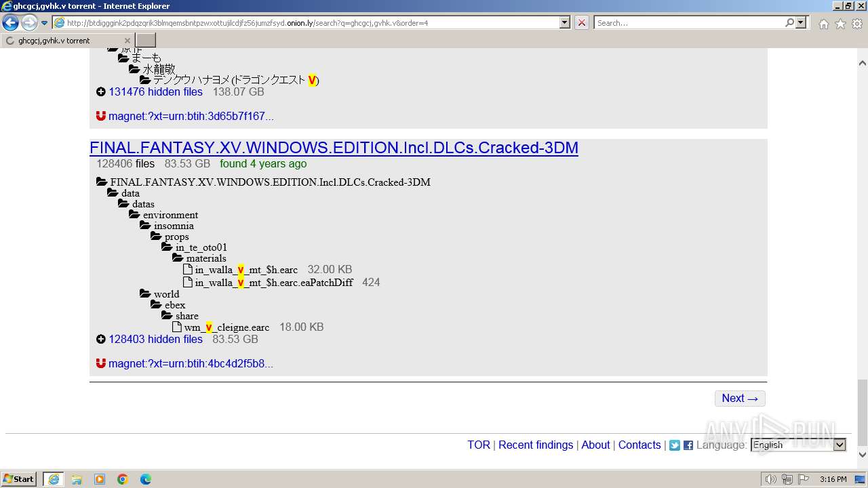The height and width of the screenshot is (488, 868).
Task: Click file icon of in_walla_v_mt_$h.earc.eaPatchDiff
Action: (x=188, y=282)
